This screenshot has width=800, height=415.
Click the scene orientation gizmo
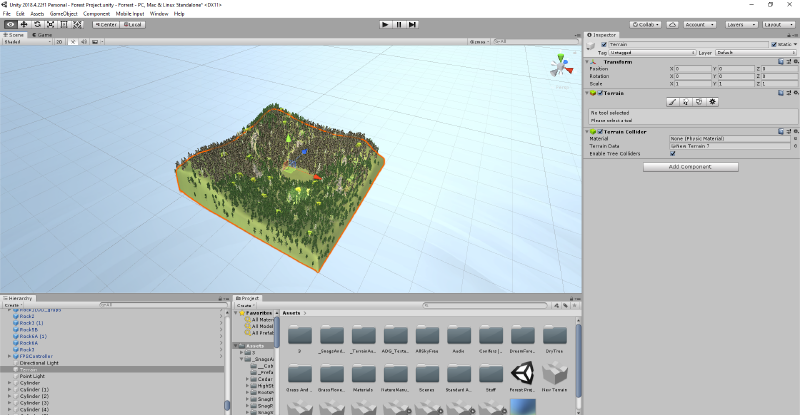pyautogui.click(x=560, y=68)
